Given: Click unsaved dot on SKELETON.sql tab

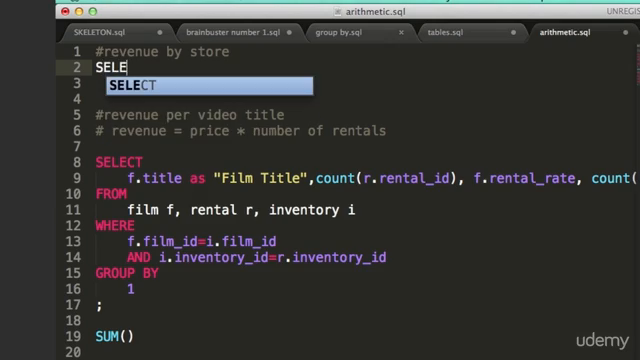Looking at the screenshot, I should 160,32.
